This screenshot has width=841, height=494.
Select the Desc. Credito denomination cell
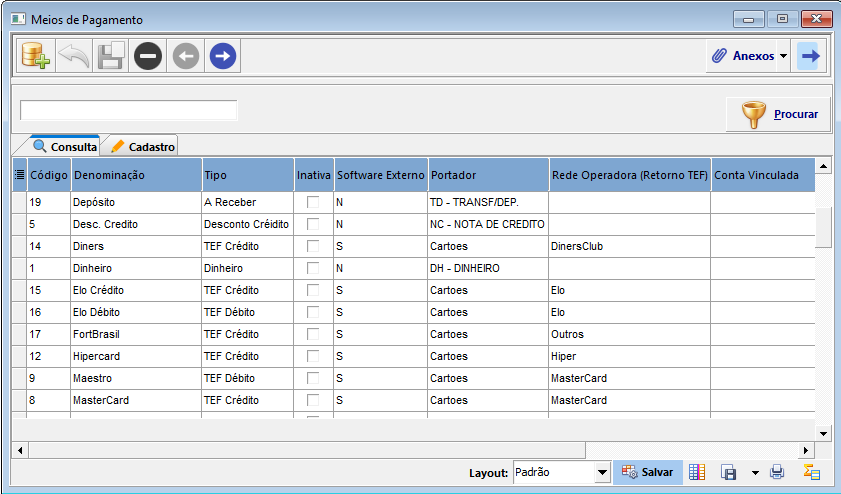point(136,224)
